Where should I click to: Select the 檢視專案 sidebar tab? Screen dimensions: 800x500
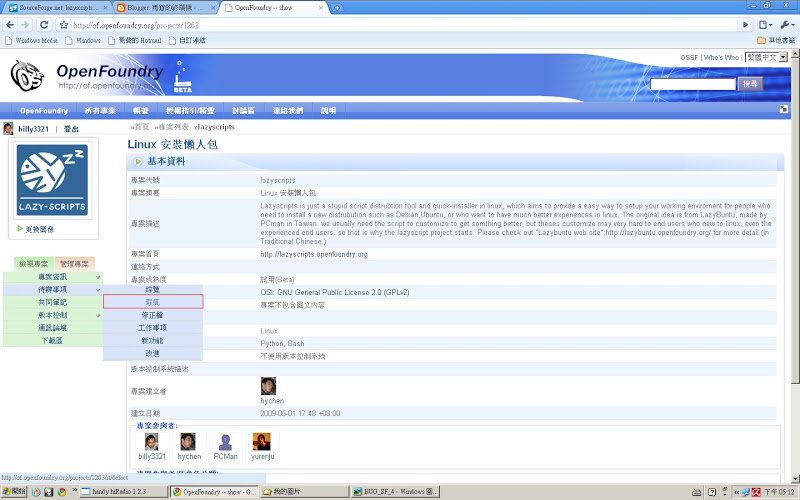tap(34, 264)
